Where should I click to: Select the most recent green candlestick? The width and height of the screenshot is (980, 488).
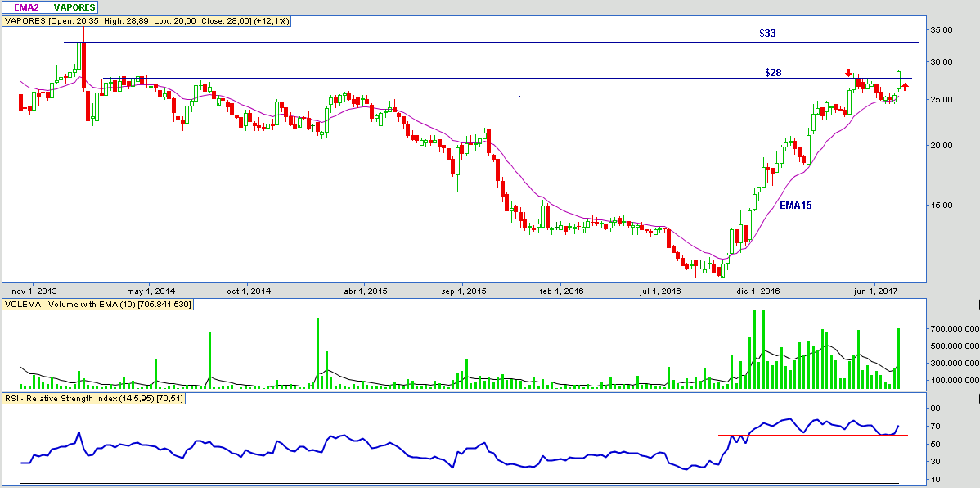(x=898, y=80)
